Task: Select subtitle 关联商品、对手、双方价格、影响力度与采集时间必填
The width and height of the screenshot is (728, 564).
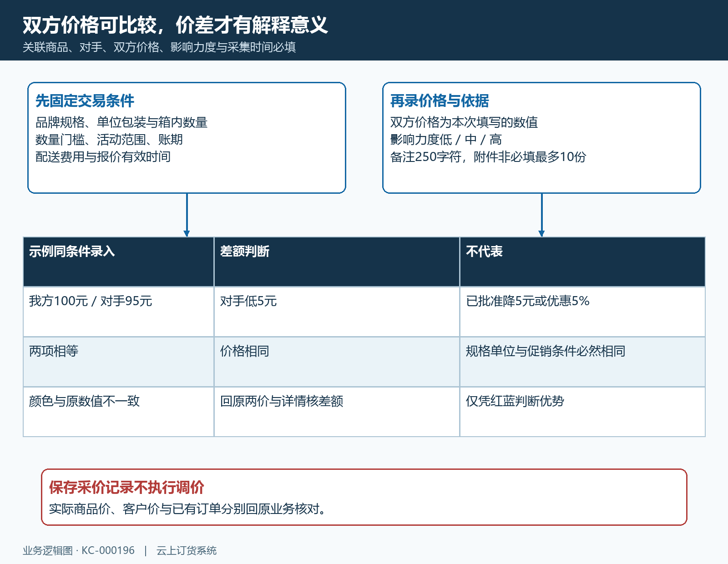Action: tap(159, 47)
